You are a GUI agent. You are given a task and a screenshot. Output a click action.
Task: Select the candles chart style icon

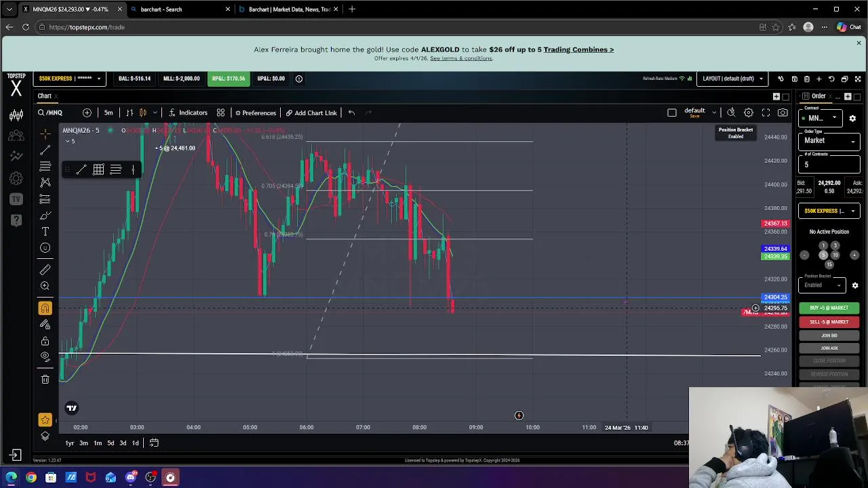pyautogui.click(x=143, y=113)
